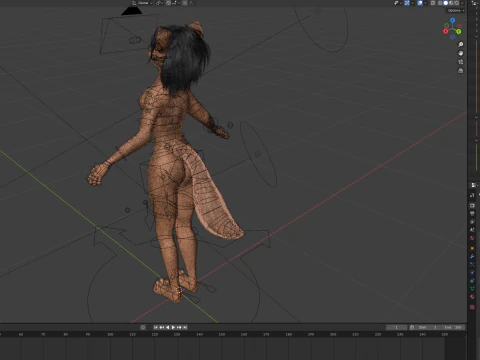This screenshot has width=480, height=360.
Task: Click the End frame field
Action: 452,327
